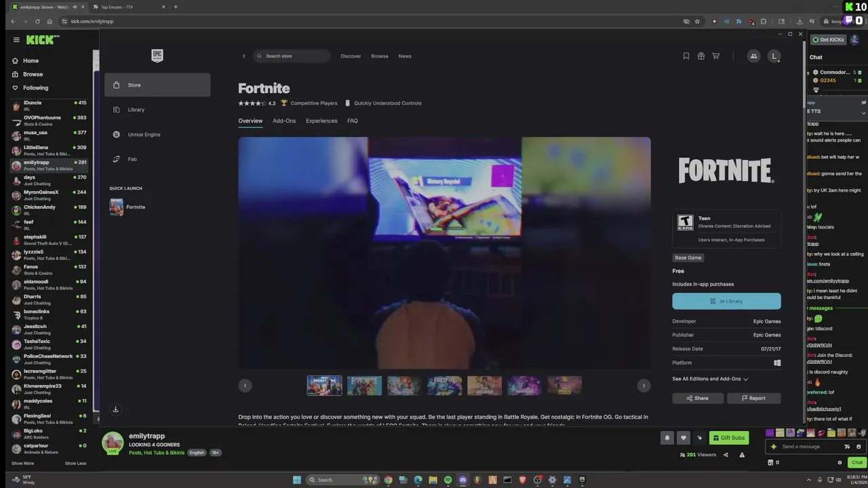Select Library in the Epic sidebar
This screenshot has width=868, height=488.
pyautogui.click(x=157, y=110)
